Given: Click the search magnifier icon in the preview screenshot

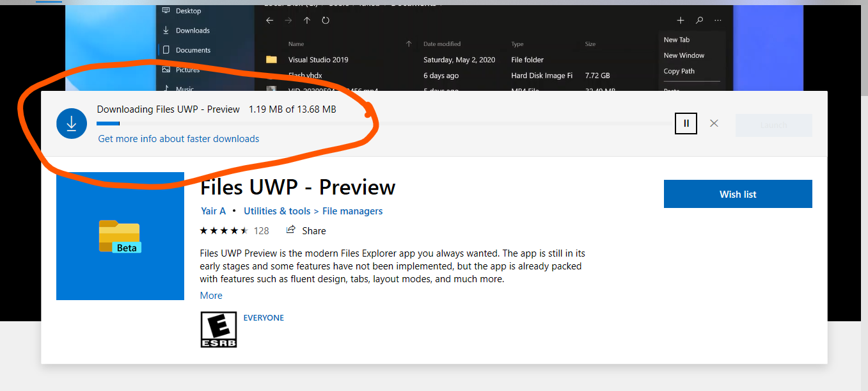Looking at the screenshot, I should coord(699,20).
